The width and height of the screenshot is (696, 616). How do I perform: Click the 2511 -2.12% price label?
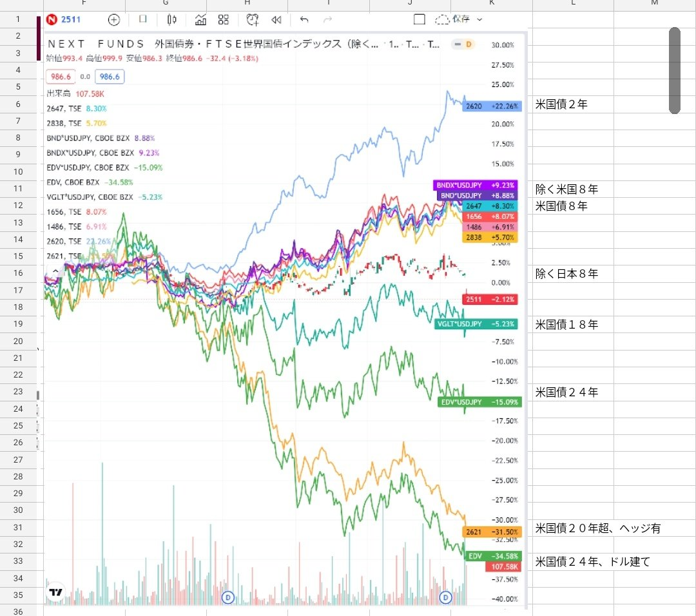[490, 299]
